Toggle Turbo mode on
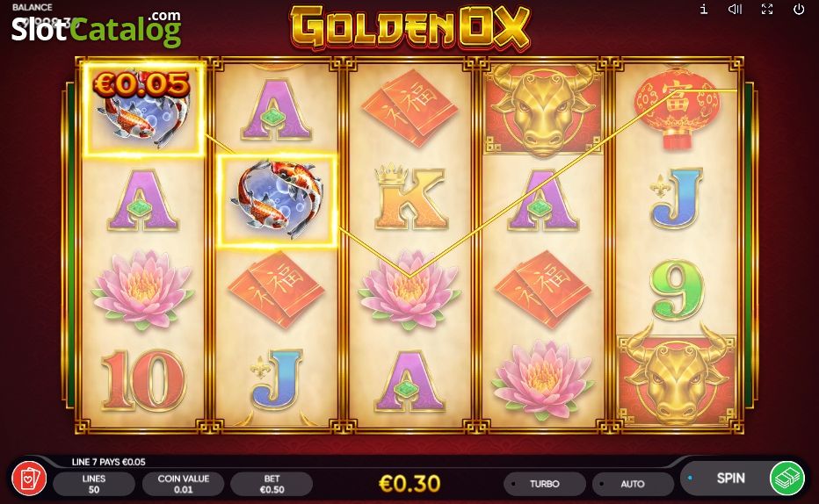This screenshot has height=504, width=819. 545,484
